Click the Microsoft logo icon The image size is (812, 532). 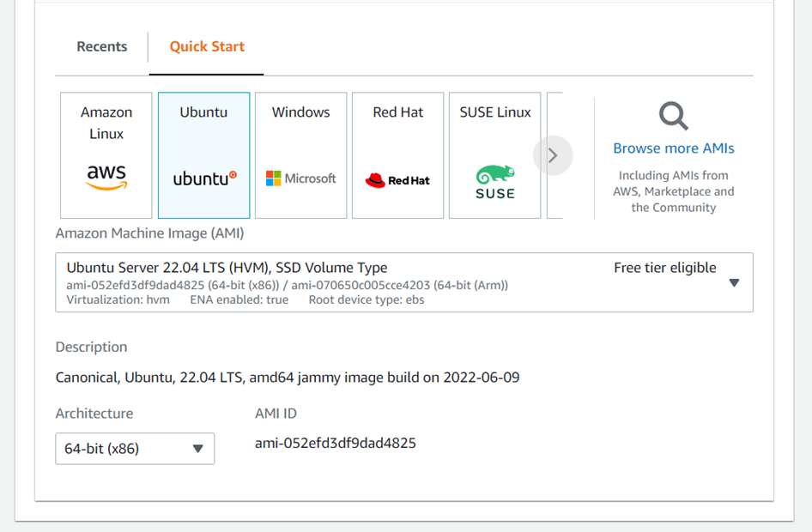tap(301, 178)
